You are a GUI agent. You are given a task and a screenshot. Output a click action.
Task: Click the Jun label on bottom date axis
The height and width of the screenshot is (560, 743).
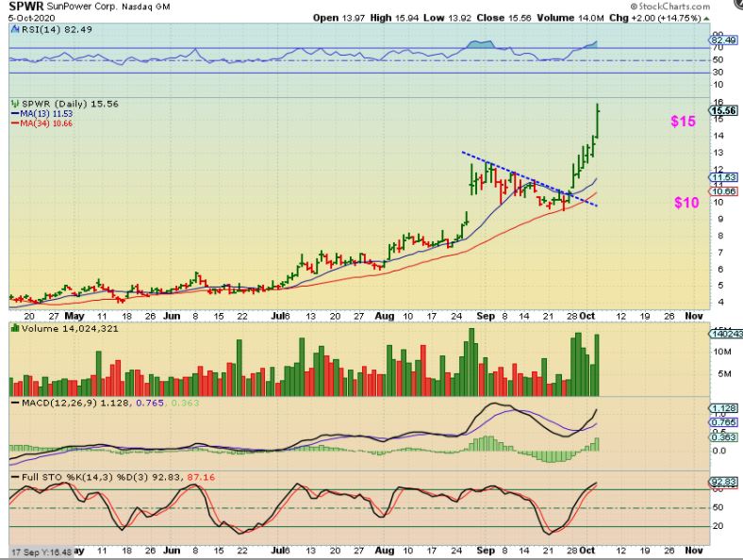point(172,551)
